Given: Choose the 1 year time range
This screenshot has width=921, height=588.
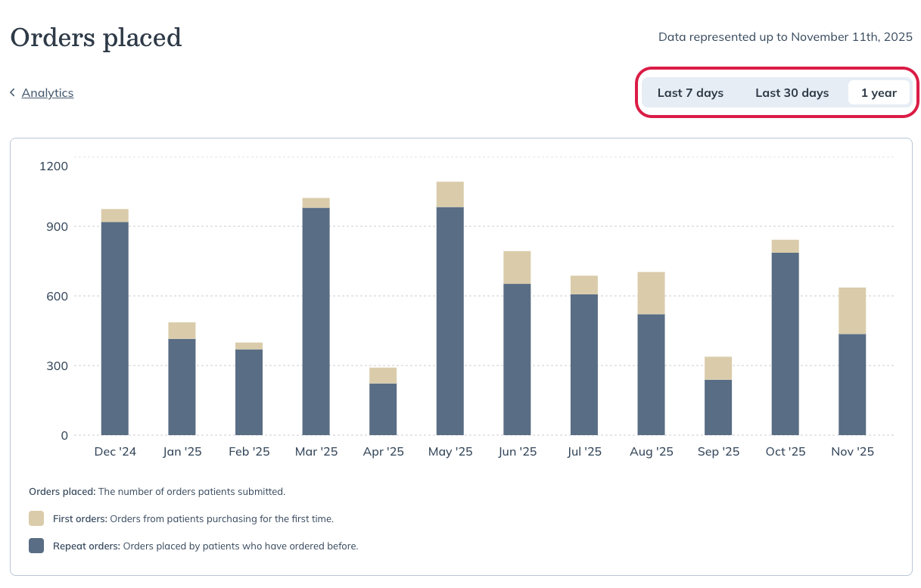Looking at the screenshot, I should pos(879,93).
